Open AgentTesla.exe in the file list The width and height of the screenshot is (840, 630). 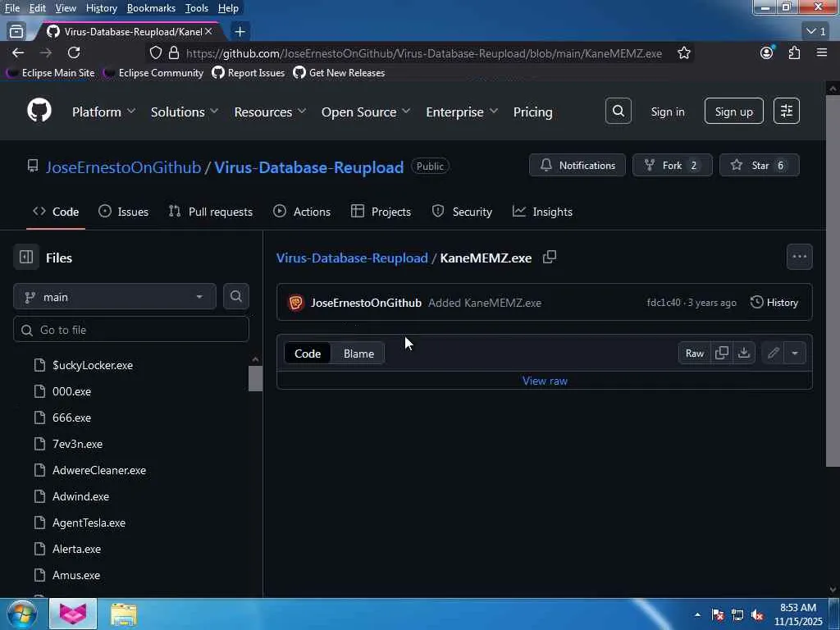[x=89, y=523]
